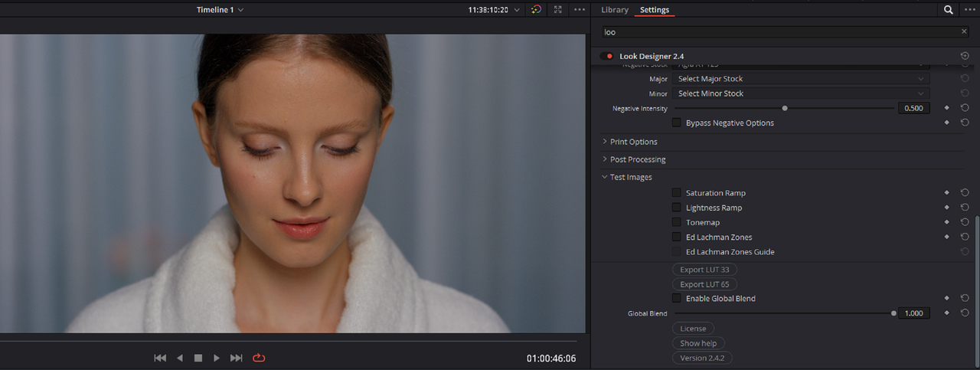Add keyframe for Bypass Negative Options
The image size is (980, 370).
point(947,123)
